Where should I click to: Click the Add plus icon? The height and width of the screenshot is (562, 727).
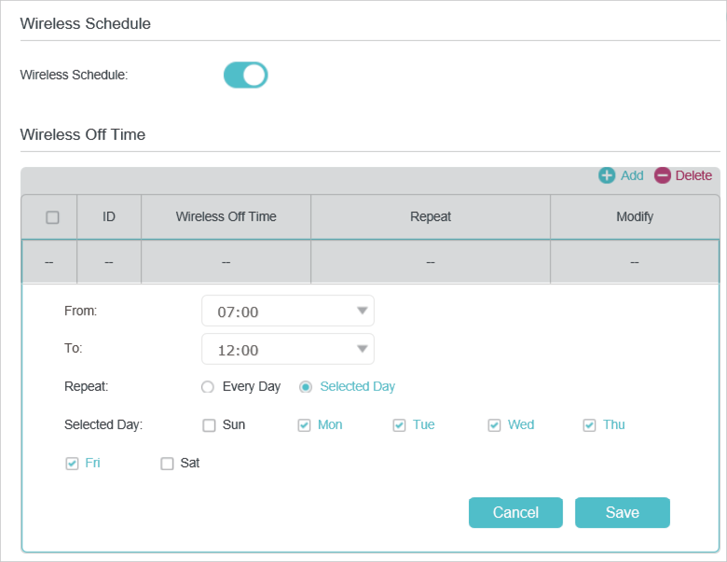(606, 176)
